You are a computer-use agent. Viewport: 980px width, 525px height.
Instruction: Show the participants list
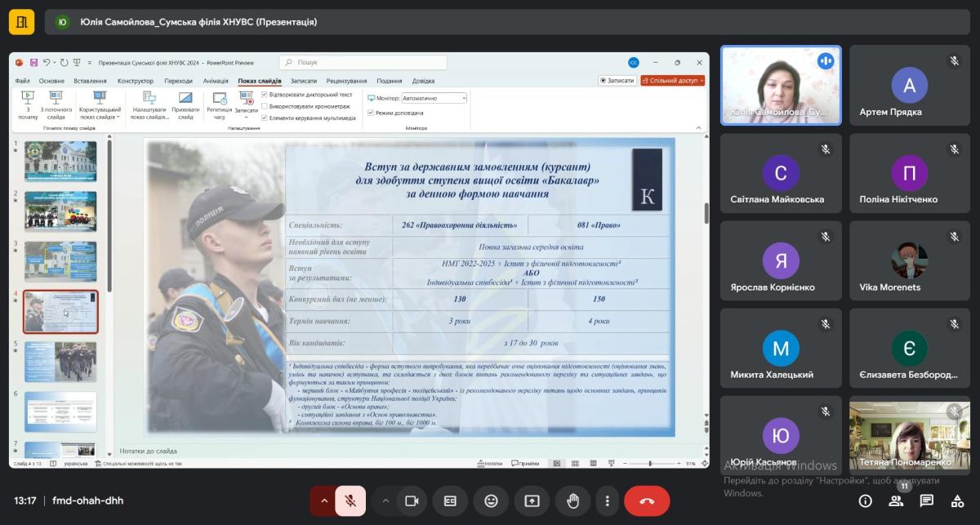[896, 501]
